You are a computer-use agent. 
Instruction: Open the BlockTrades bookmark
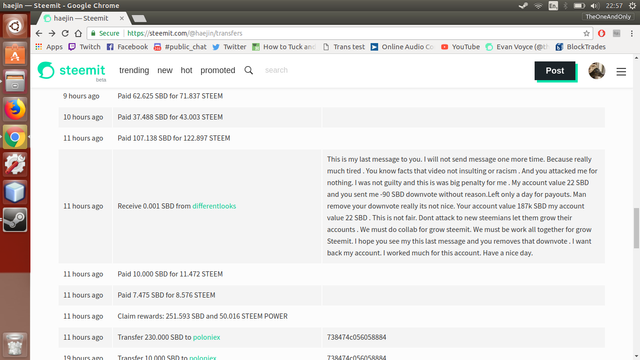580,47
